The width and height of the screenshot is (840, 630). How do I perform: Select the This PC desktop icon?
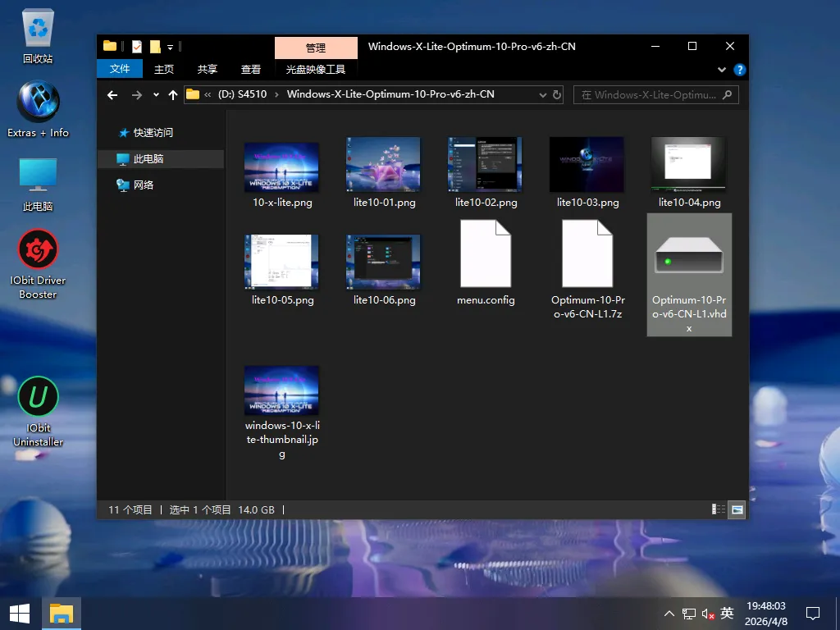pyautogui.click(x=38, y=185)
